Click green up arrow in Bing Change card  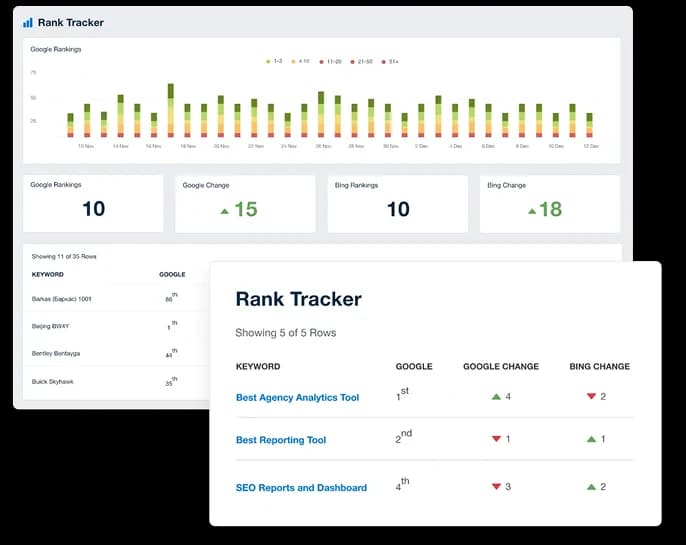click(x=532, y=211)
